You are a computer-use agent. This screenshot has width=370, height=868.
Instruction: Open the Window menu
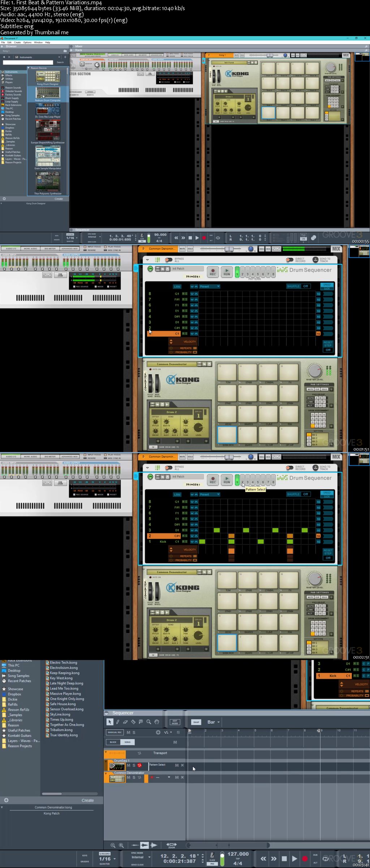tap(38, 43)
